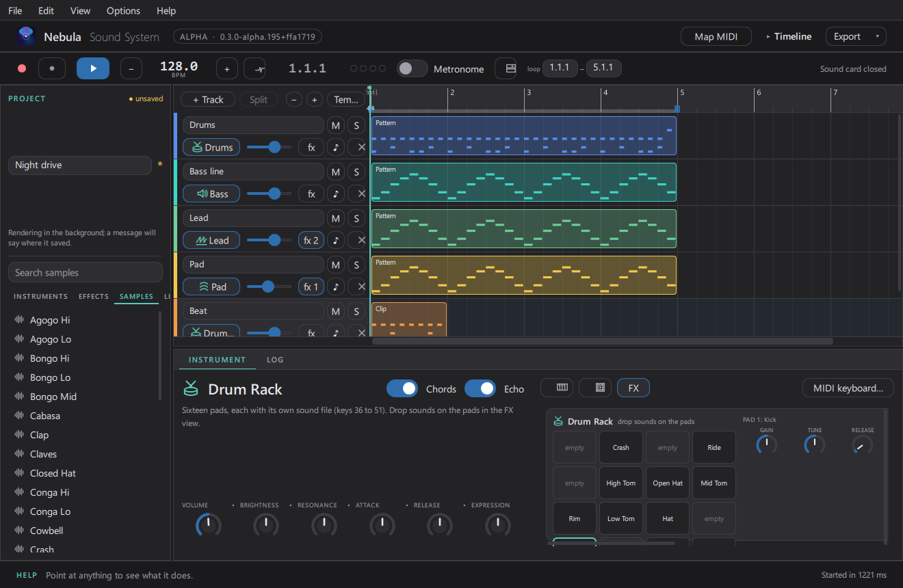Click the tap tempo pulse icon
This screenshot has height=588, width=903.
coord(254,68)
